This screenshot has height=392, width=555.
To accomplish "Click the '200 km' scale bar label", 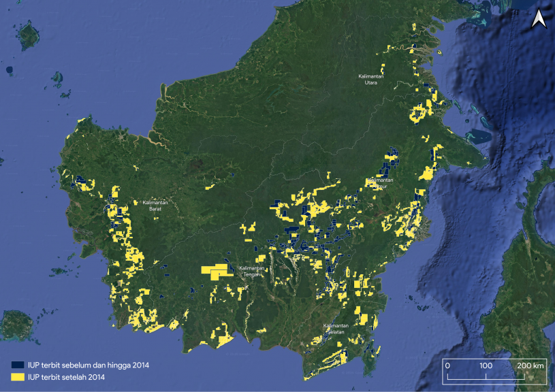I will click(531, 365).
